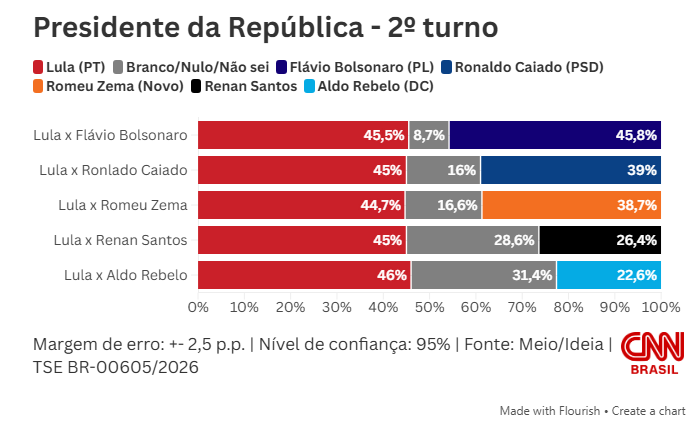This screenshot has height=421, width=699.
Task: Open the Made with Flourish link
Action: coord(550,410)
